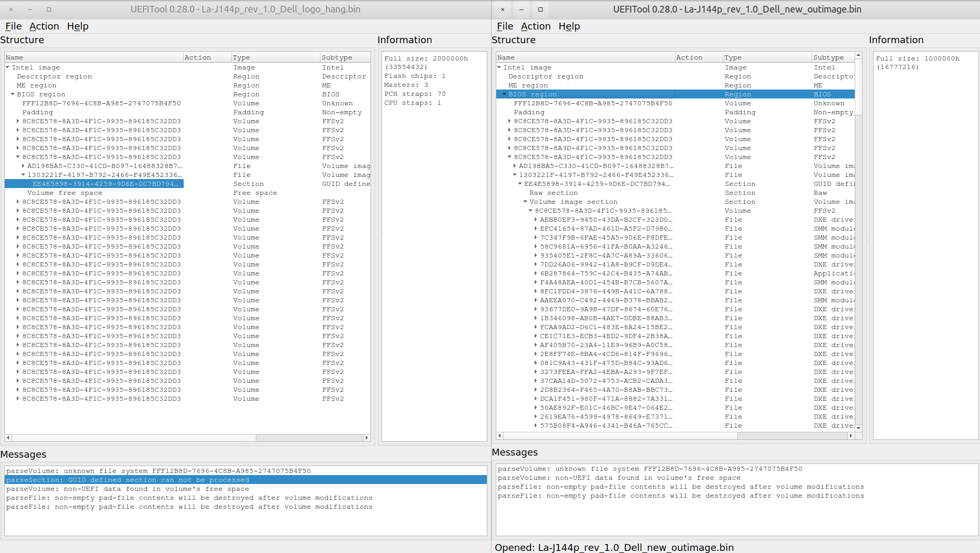Click the Subtype column header in left tree

(337, 57)
